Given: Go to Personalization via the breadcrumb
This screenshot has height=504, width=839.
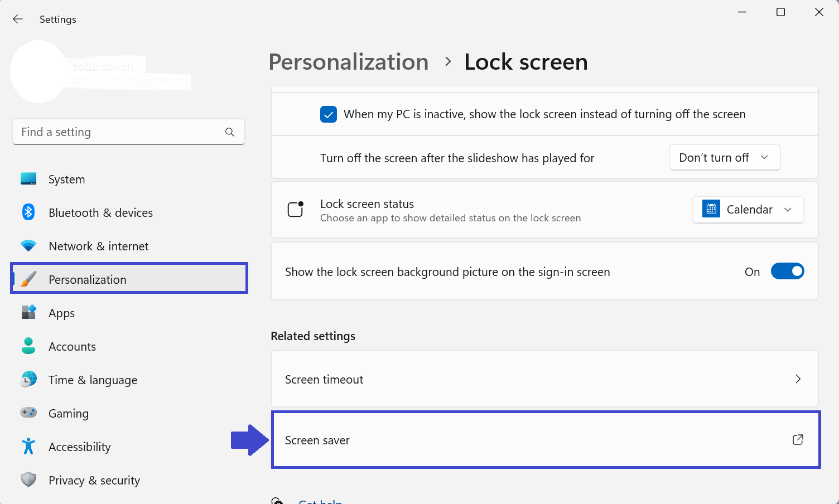Looking at the screenshot, I should (349, 62).
